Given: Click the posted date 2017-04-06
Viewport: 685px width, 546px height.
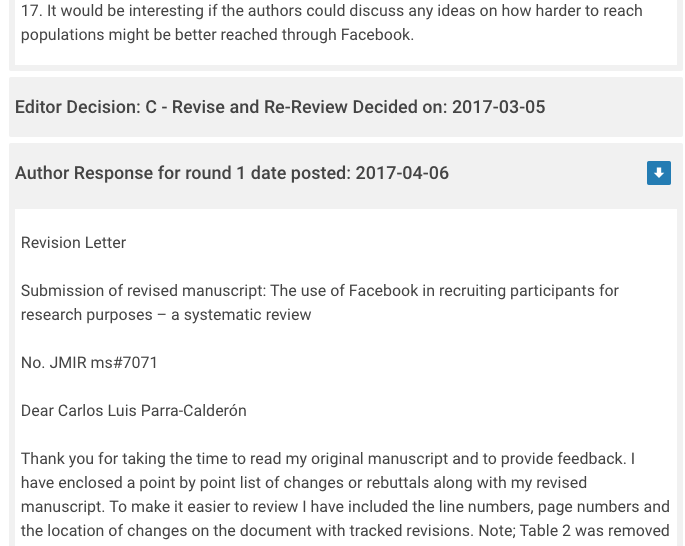Looking at the screenshot, I should point(401,173).
